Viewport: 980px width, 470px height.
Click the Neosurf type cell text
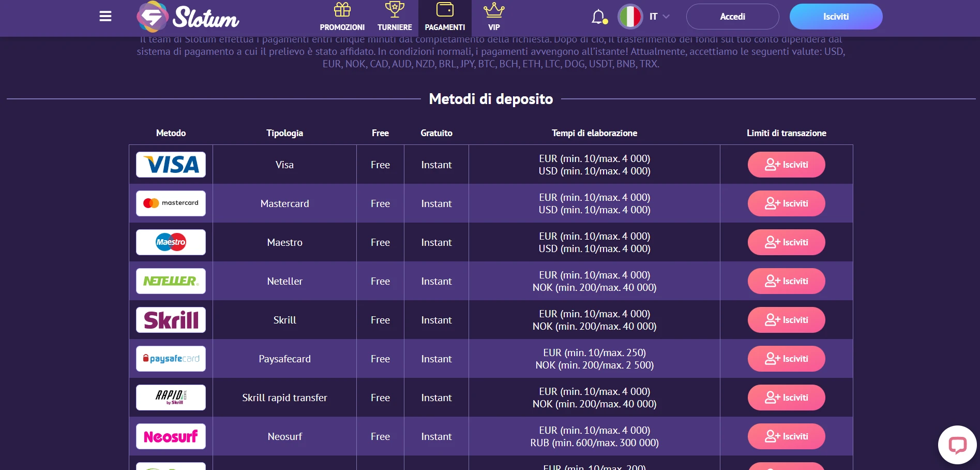coord(284,436)
